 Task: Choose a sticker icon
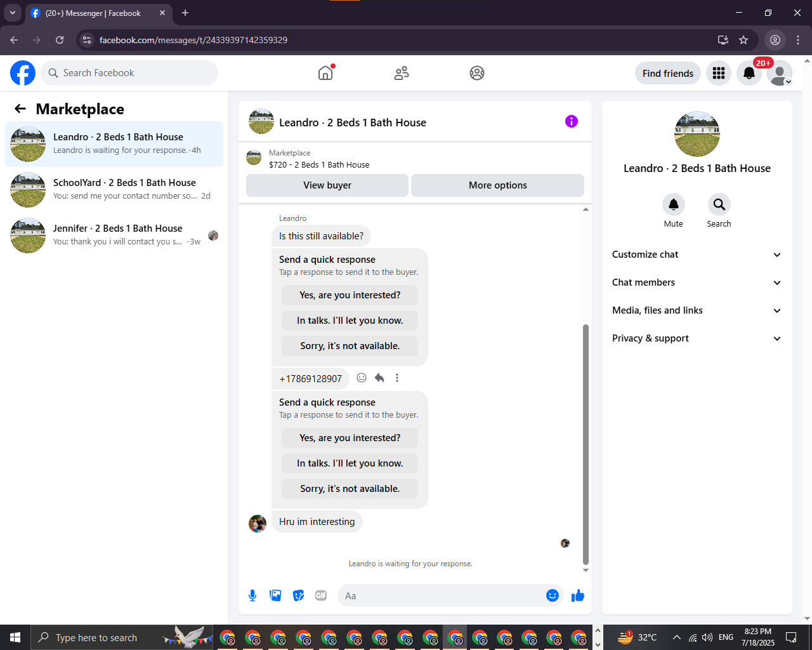(x=298, y=595)
